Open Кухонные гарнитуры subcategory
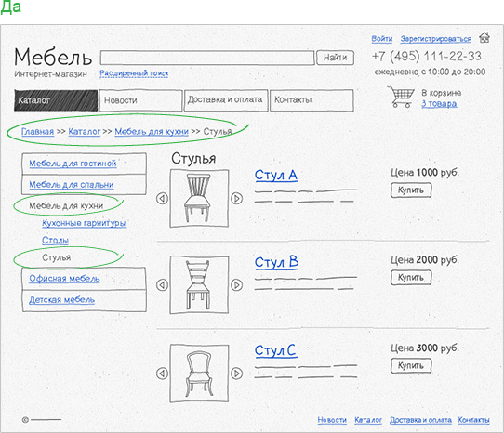The height and width of the screenshot is (433, 504). pos(85,223)
